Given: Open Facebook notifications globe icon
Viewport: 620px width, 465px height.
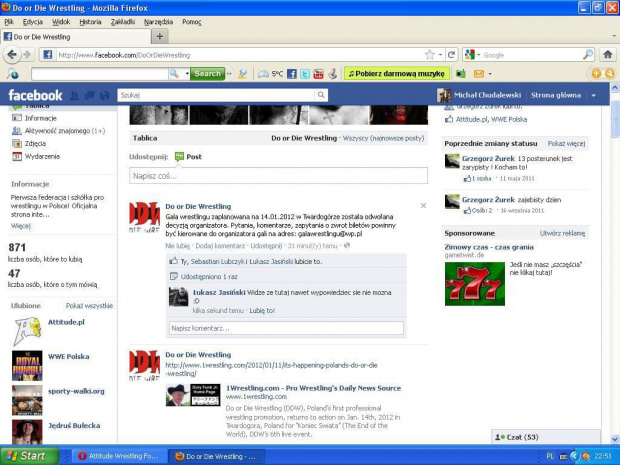Looking at the screenshot, I should [x=104, y=95].
